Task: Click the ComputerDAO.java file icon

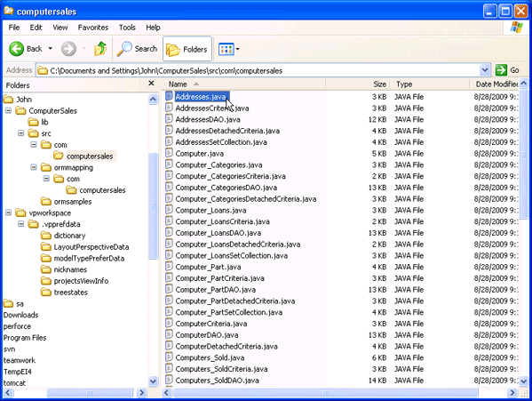Action: point(169,334)
